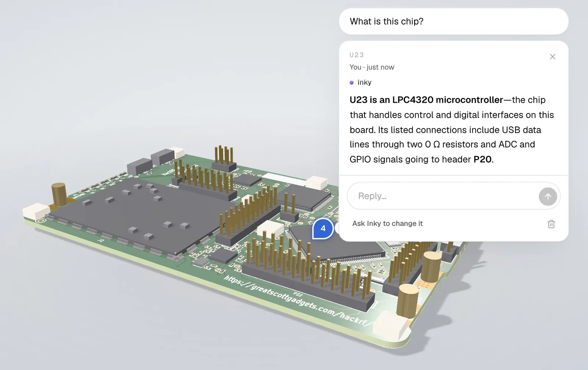
Task: Click the Inky author name
Action: point(364,82)
